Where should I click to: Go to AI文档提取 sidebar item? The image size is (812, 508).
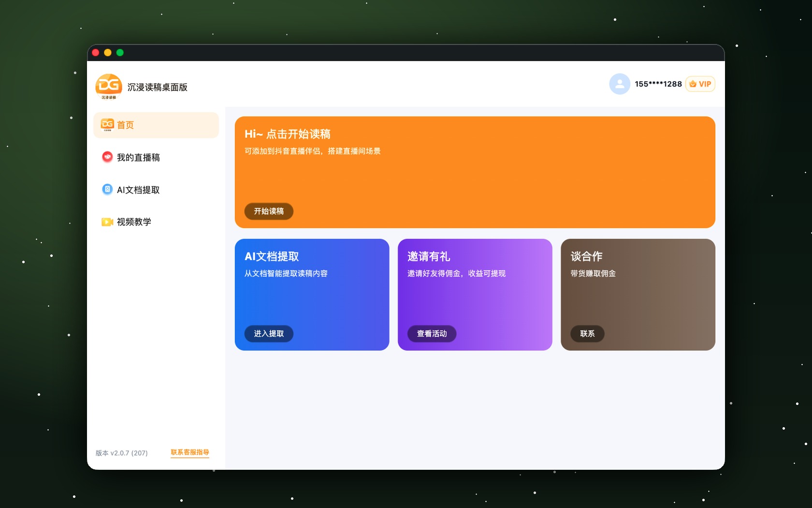pos(156,190)
